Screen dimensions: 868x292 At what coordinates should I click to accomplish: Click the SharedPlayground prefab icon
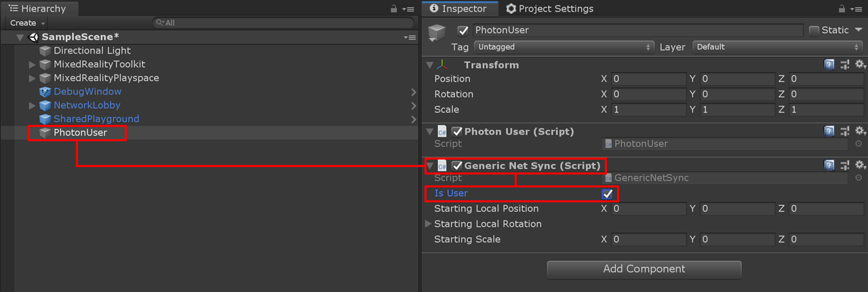tap(45, 119)
